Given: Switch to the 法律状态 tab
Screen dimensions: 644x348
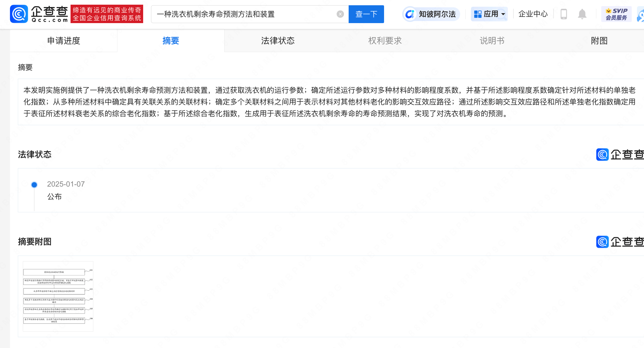Looking at the screenshot, I should 278,41.
